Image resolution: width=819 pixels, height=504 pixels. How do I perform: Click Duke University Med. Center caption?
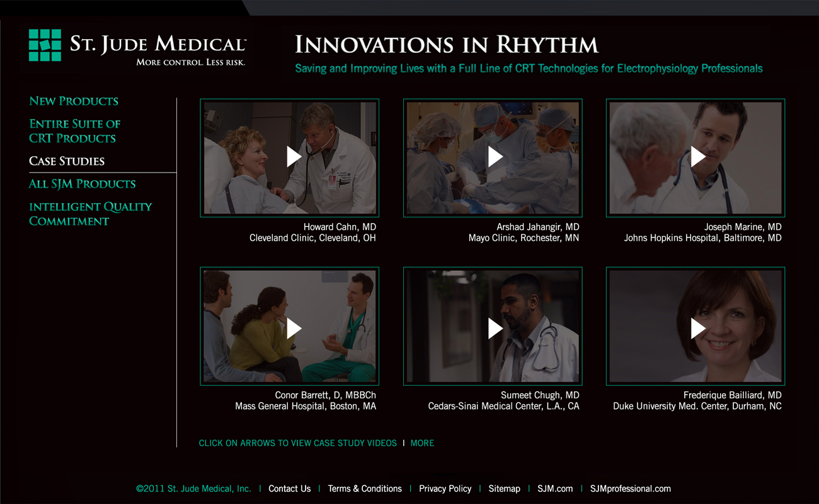(697, 406)
